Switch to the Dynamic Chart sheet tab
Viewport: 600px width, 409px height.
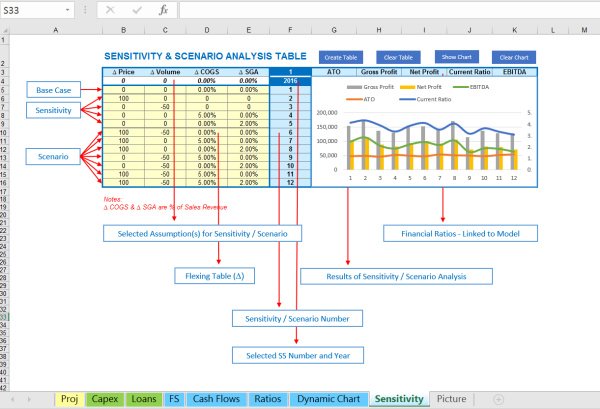[328, 398]
